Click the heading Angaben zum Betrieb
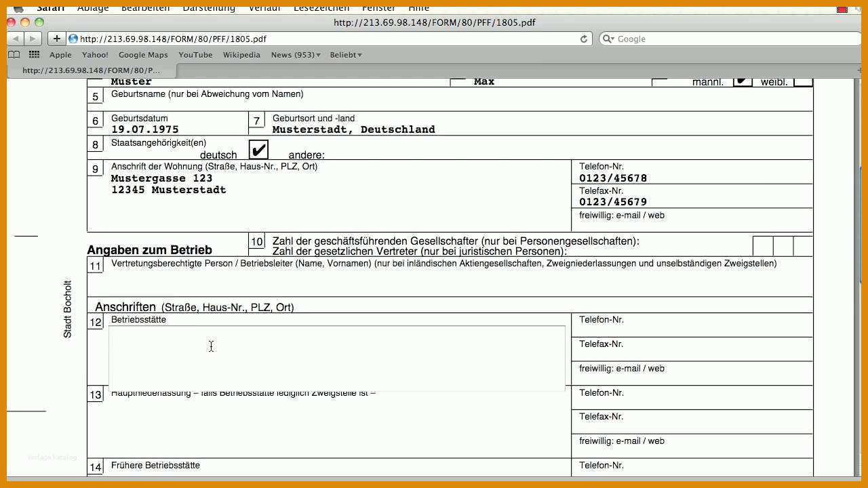 coord(150,250)
